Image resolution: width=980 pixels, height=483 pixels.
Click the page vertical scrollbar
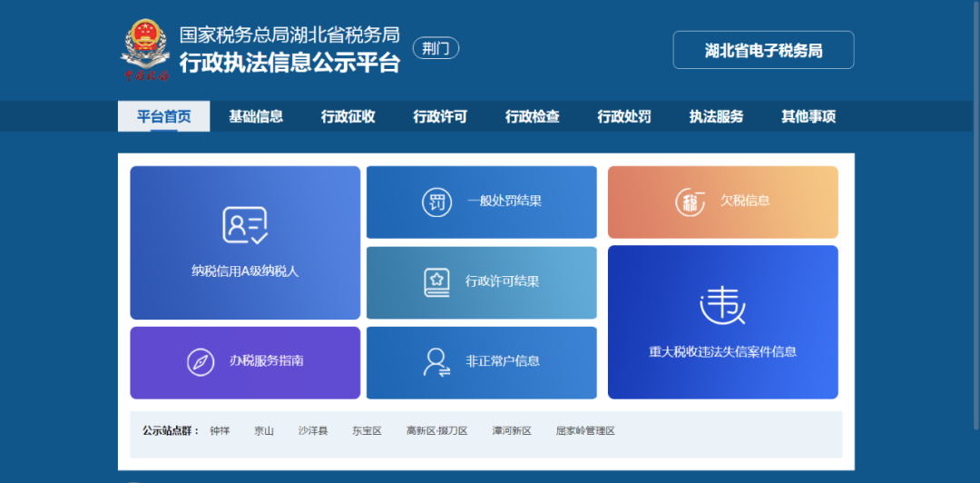point(975,216)
